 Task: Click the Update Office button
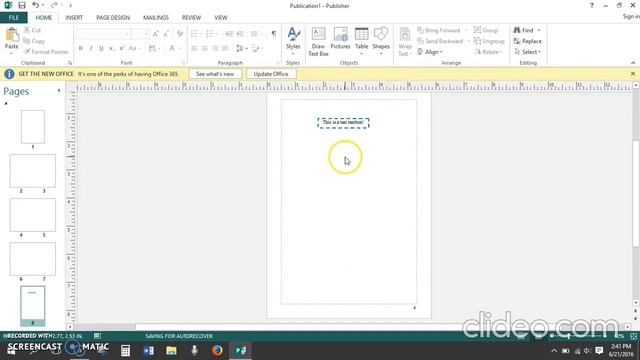(271, 74)
